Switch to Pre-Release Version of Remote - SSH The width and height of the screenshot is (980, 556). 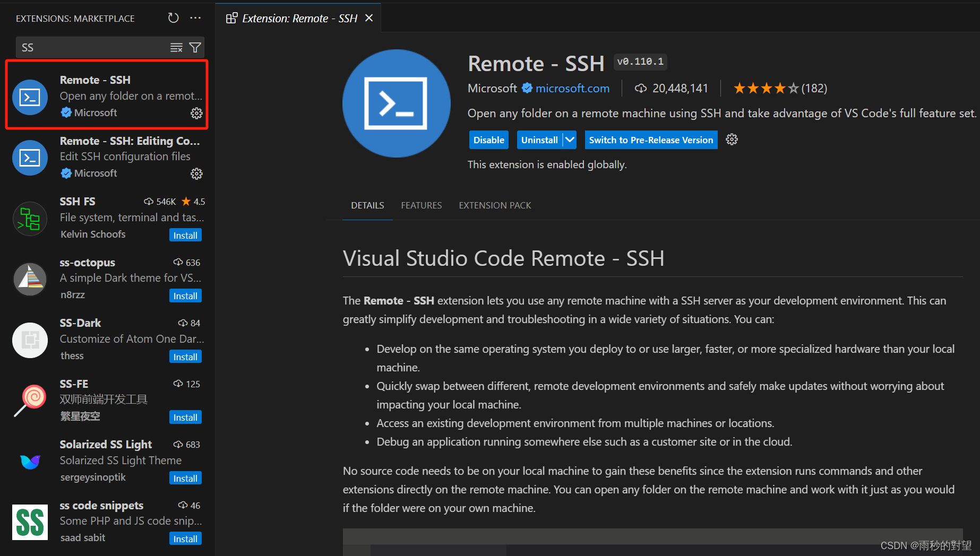tap(651, 140)
